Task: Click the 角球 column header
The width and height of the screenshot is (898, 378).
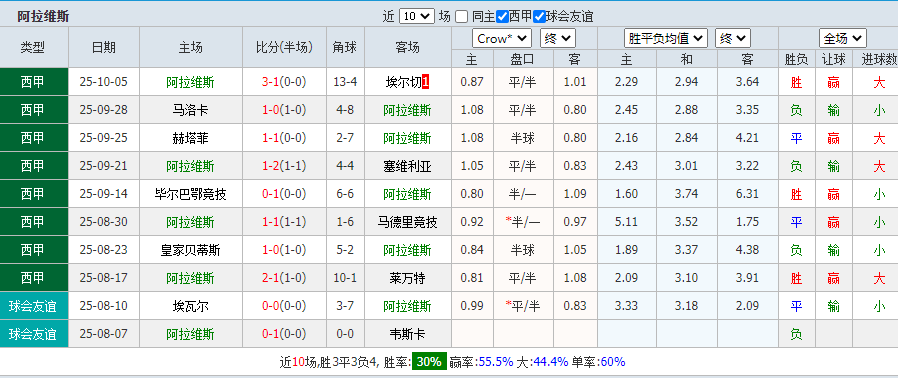Action: coord(345,47)
